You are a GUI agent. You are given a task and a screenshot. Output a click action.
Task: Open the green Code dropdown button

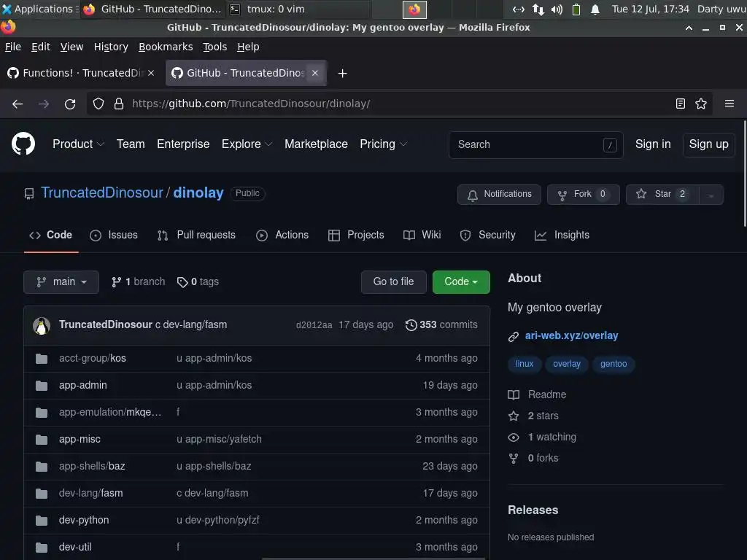pos(461,282)
